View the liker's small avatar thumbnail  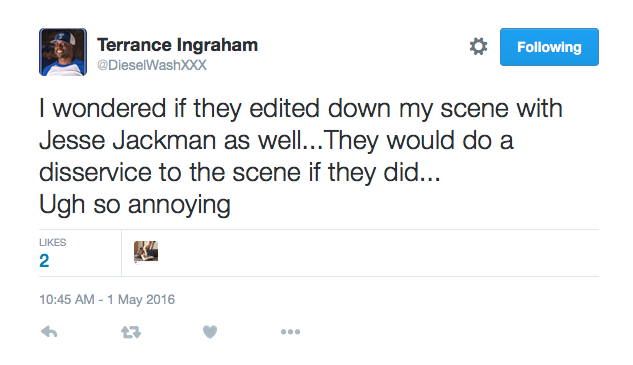[x=146, y=251]
